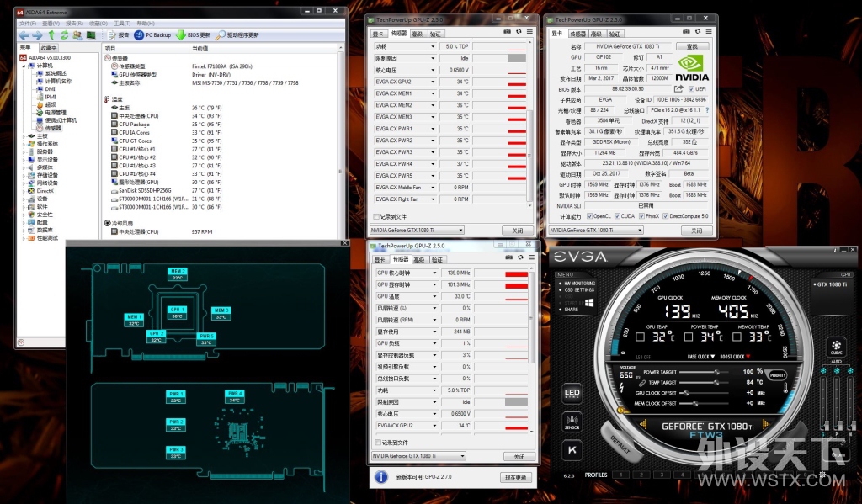Click camera icon in GPU-Z window showing GPU 核心时钟

point(509,257)
